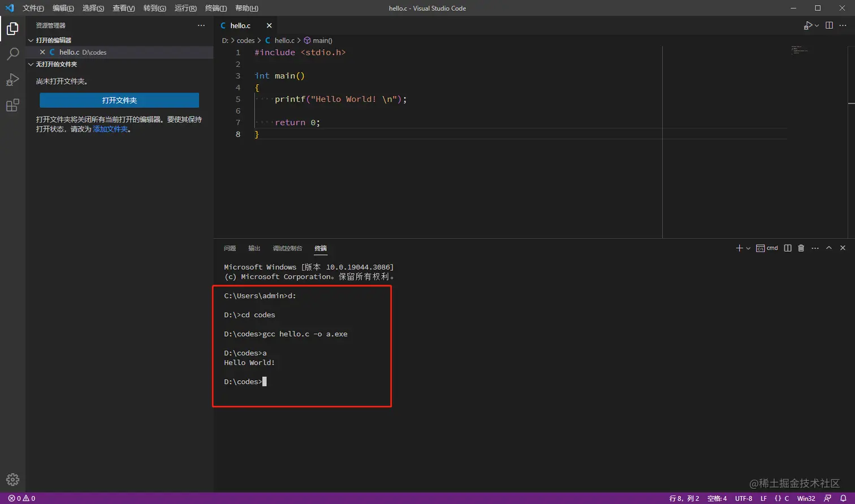Open Run and Debug view in activity bar
This screenshot has height=504, width=855.
tap(12, 80)
